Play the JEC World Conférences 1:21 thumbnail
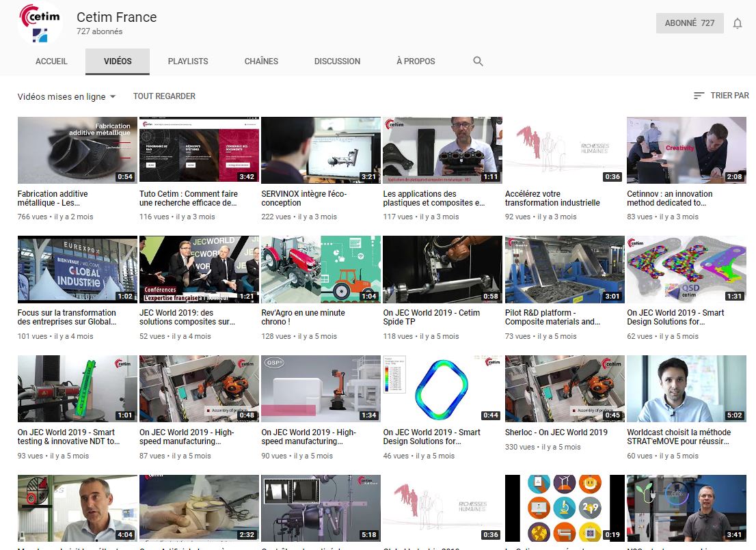This screenshot has width=756, height=550. (x=199, y=269)
